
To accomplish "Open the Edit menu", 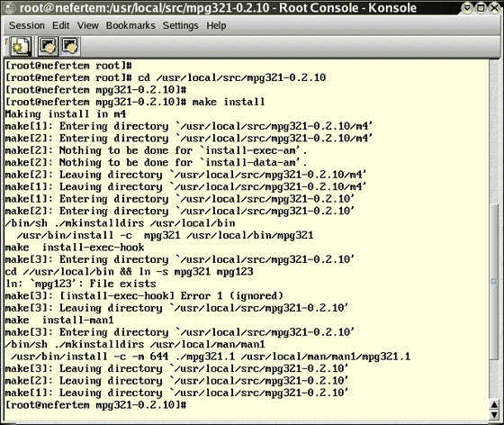I will 61,25.
